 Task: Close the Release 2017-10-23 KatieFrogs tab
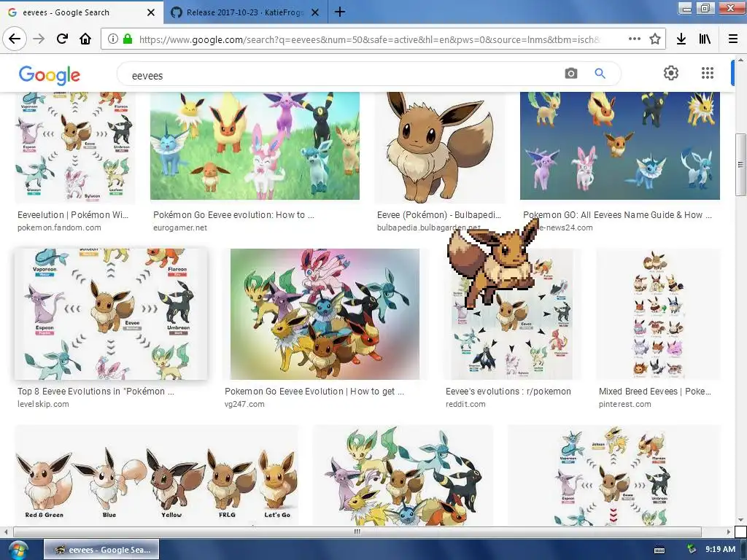(x=315, y=12)
